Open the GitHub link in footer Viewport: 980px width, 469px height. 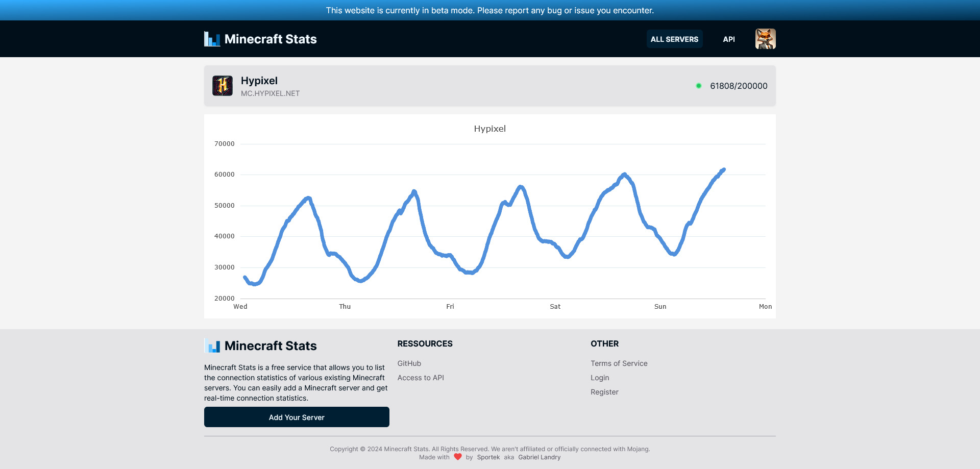(409, 363)
